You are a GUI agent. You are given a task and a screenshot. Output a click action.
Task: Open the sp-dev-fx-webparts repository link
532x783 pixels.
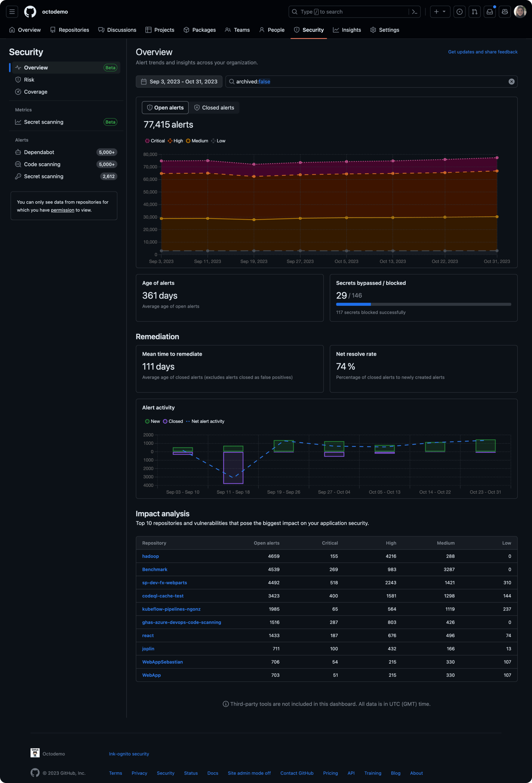164,583
